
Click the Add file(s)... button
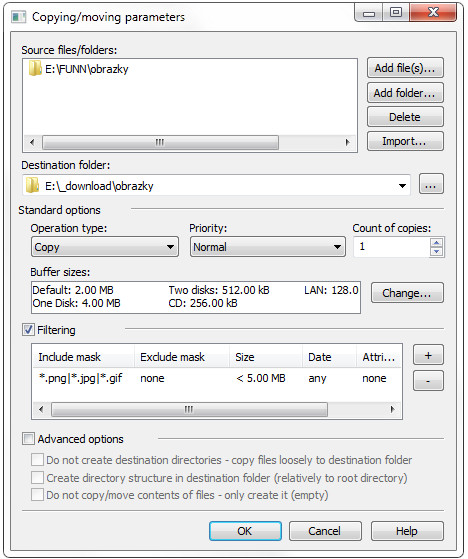[x=405, y=68]
